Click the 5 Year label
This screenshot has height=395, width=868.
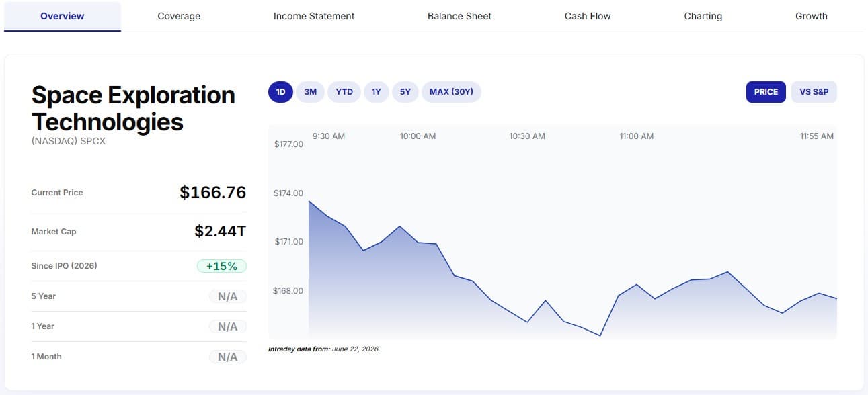point(44,296)
